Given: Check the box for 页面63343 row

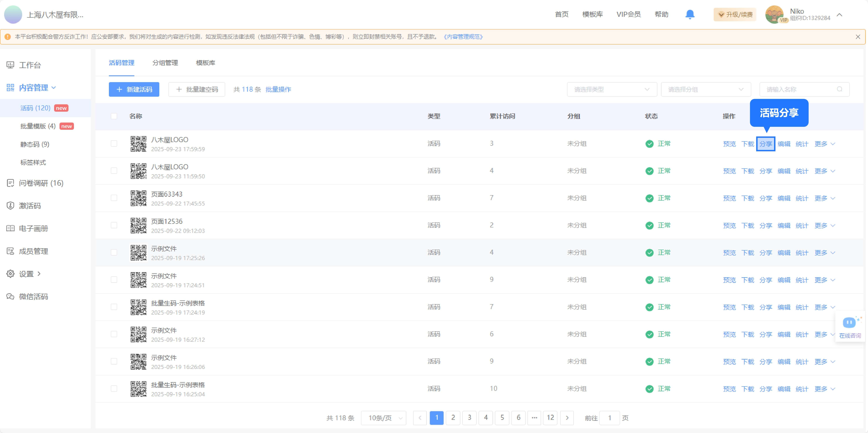Looking at the screenshot, I should (114, 198).
